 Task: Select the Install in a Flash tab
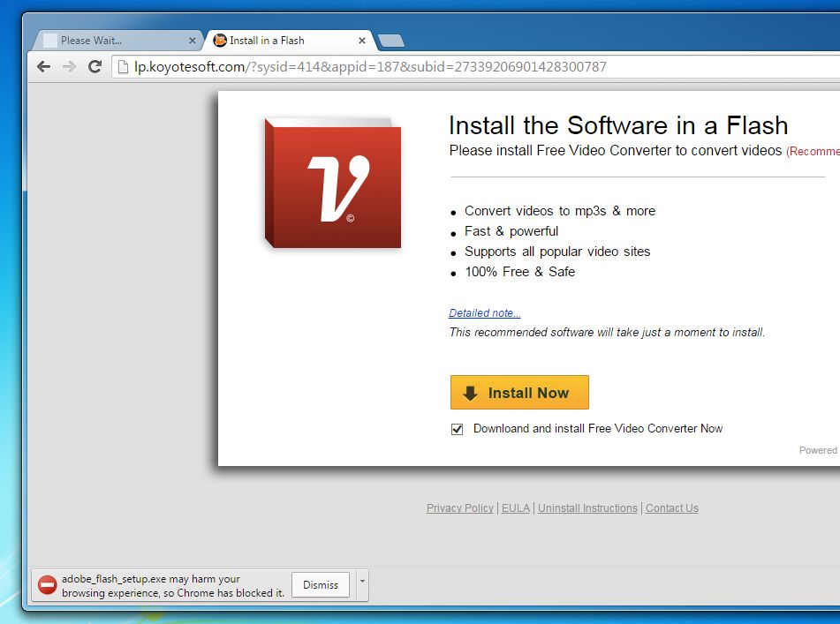point(274,40)
